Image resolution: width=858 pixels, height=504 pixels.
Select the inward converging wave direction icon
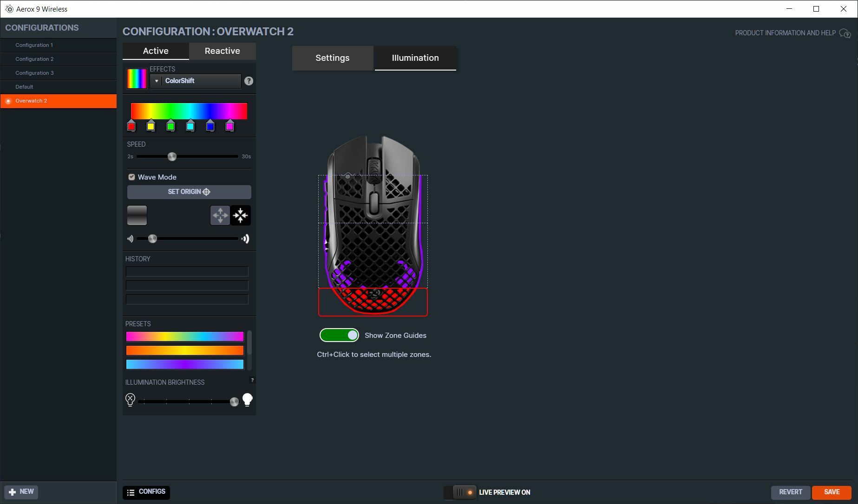coord(240,215)
